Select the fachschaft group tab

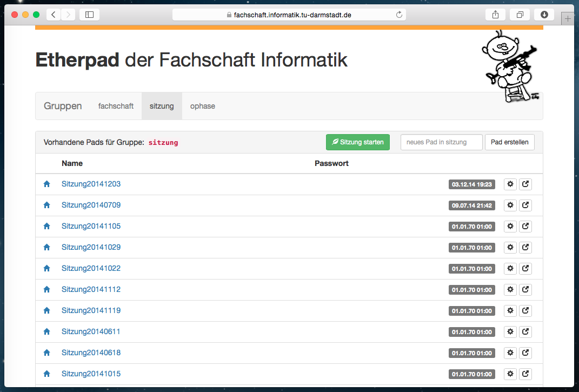tap(116, 106)
